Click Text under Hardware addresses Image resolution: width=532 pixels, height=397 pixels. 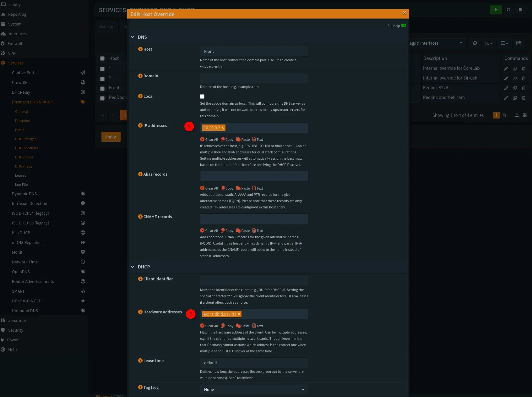tap(258, 326)
